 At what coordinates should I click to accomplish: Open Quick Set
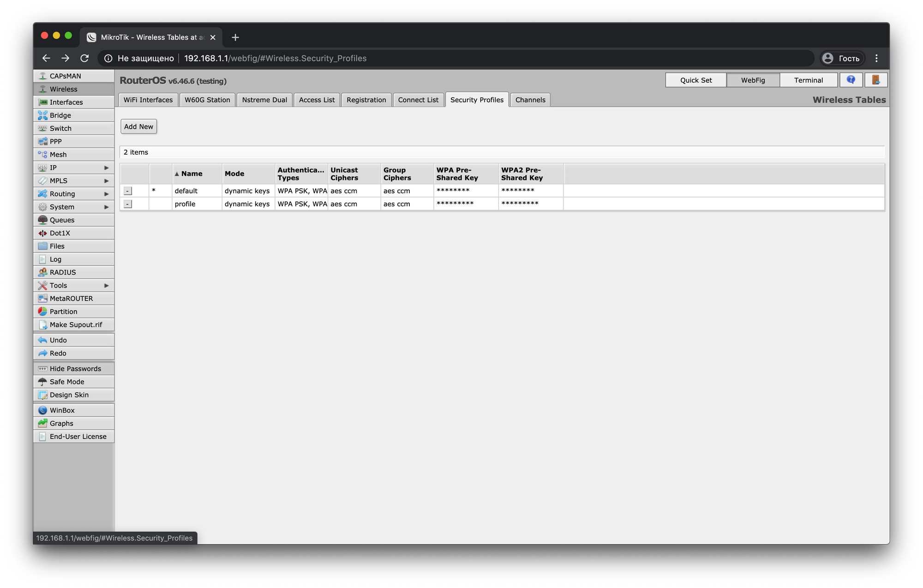point(696,80)
